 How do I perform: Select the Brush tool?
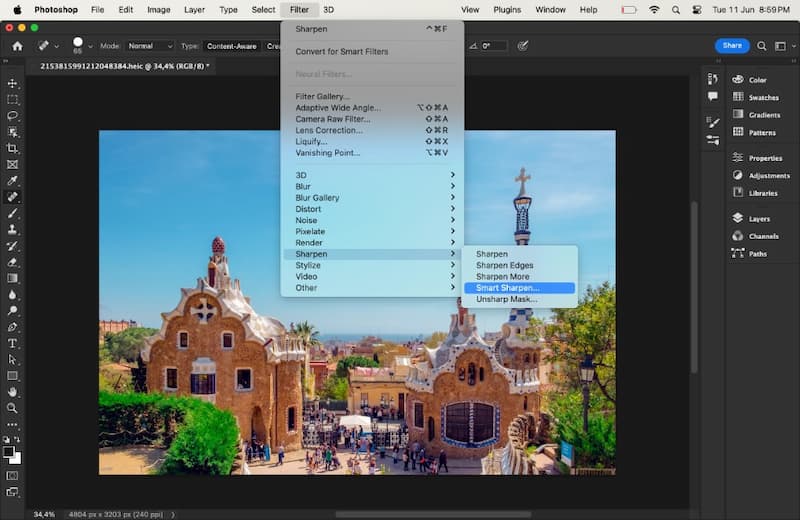(12, 213)
